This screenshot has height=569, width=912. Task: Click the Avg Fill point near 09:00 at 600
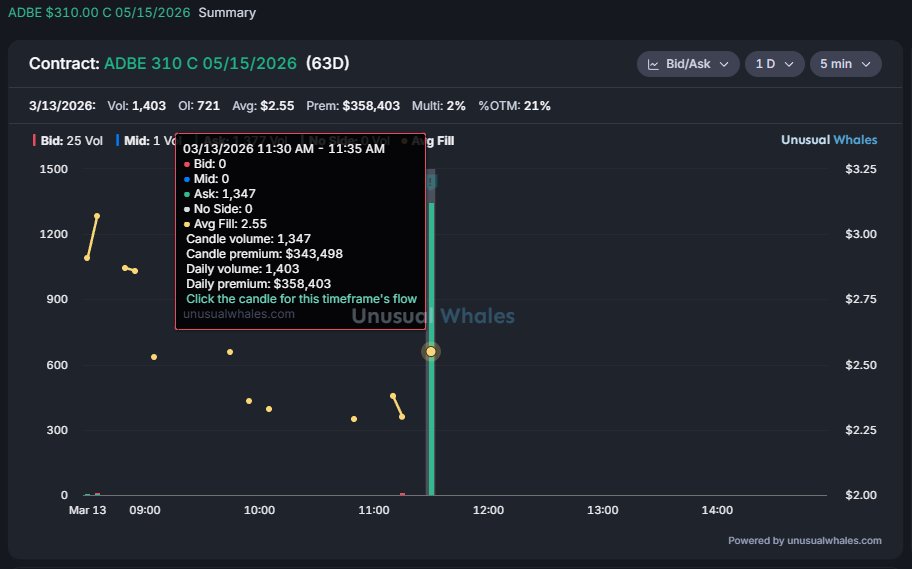(x=154, y=357)
